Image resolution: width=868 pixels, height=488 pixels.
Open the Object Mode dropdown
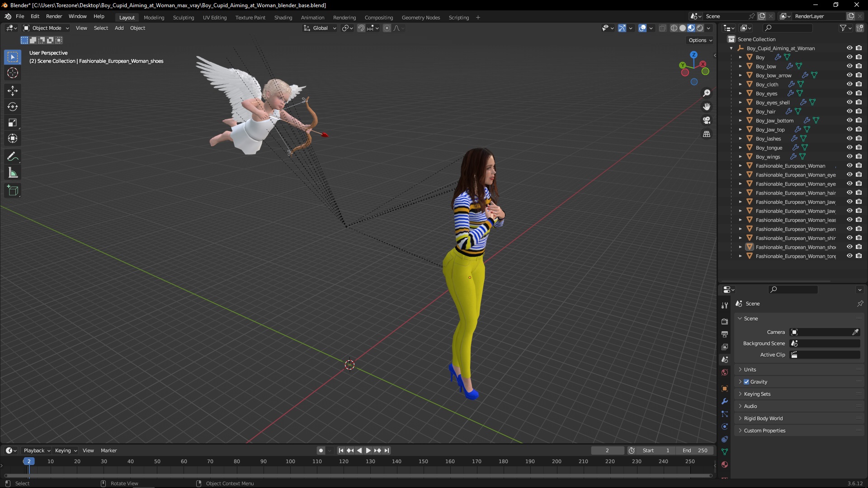click(46, 28)
